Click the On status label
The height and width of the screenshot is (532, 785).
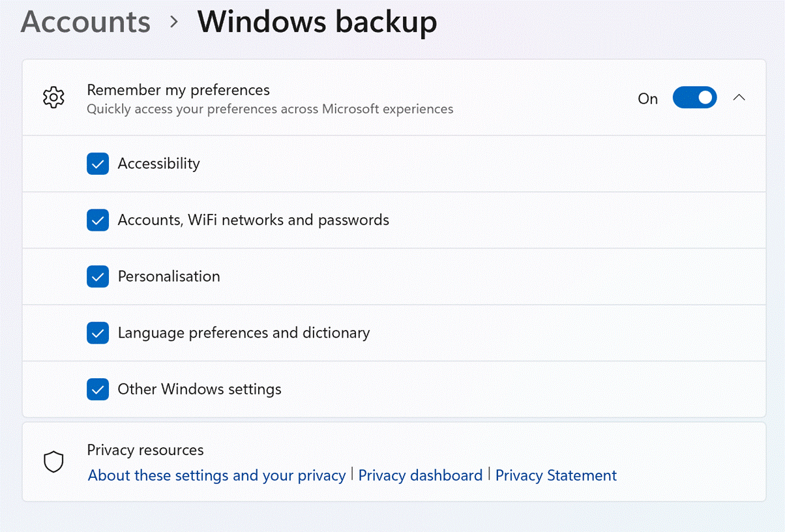click(647, 98)
